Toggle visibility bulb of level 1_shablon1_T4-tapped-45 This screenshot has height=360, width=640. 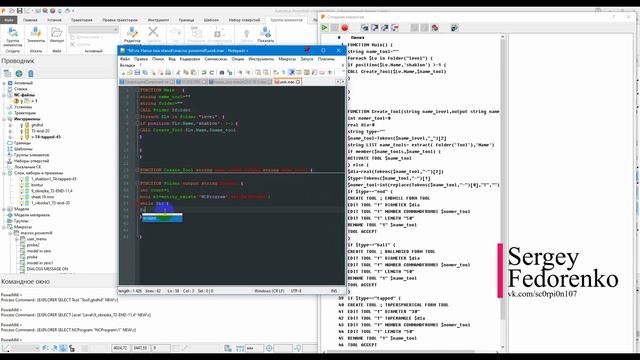point(22,179)
